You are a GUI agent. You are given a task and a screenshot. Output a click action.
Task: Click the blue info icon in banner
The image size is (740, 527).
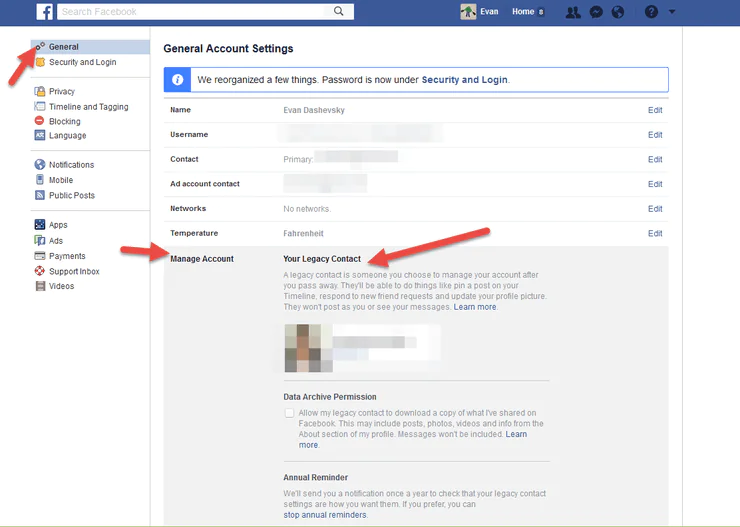tap(177, 80)
